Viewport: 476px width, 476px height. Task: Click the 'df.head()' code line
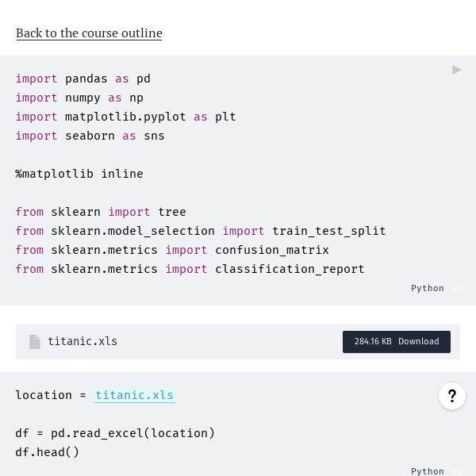(x=48, y=452)
